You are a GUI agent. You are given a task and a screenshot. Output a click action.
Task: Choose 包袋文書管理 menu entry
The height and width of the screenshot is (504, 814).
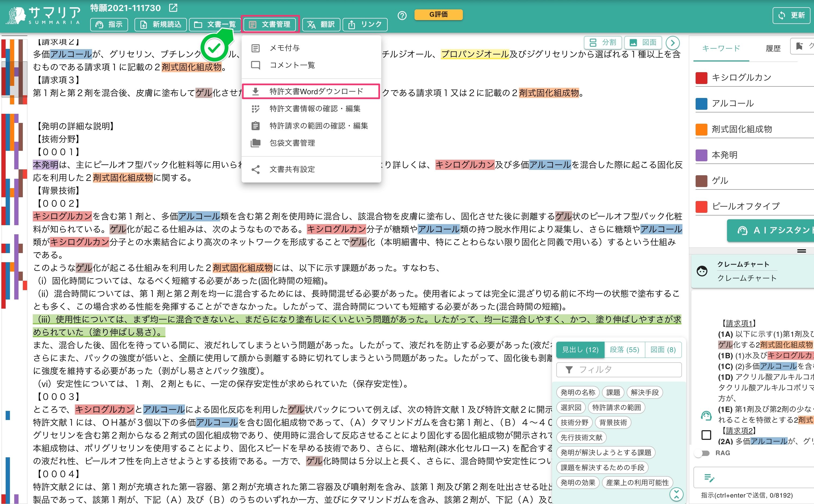coord(311,143)
